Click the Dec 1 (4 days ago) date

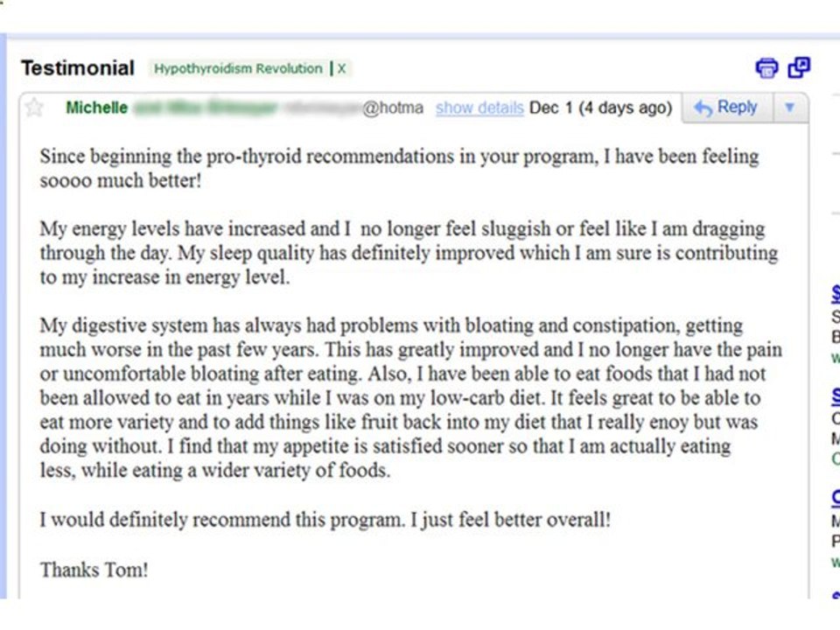600,108
